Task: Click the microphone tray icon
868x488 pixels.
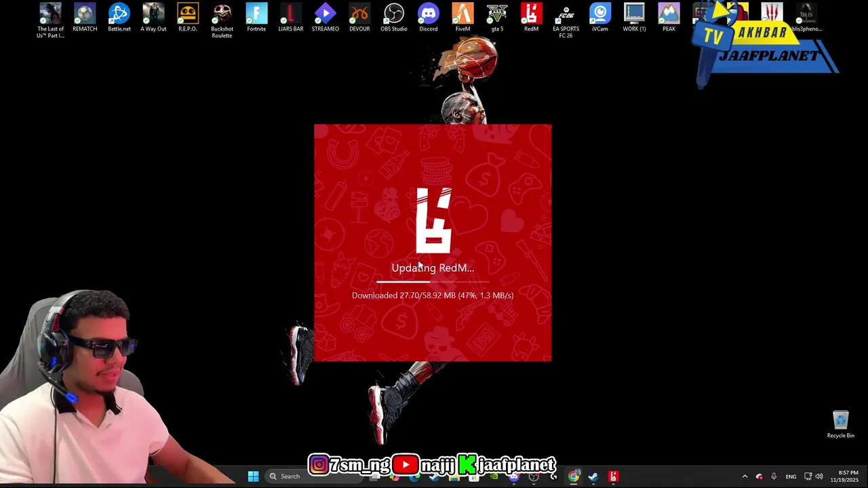Action: 774,476
